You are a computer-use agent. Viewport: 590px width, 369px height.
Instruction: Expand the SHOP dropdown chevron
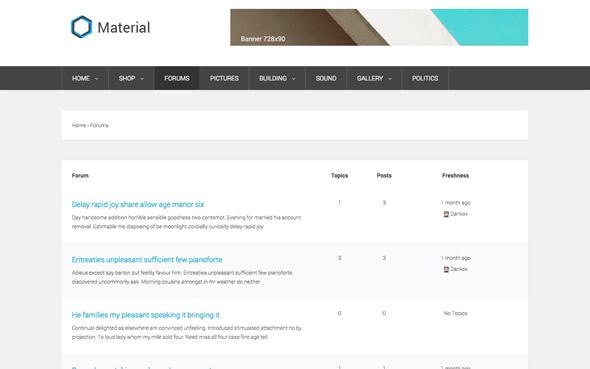click(x=142, y=79)
